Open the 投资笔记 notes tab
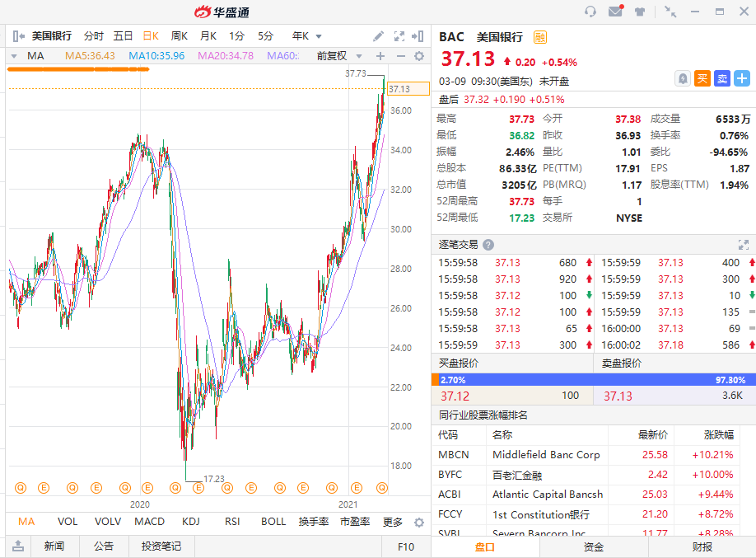Image resolution: width=756 pixels, height=558 pixels. point(161,546)
